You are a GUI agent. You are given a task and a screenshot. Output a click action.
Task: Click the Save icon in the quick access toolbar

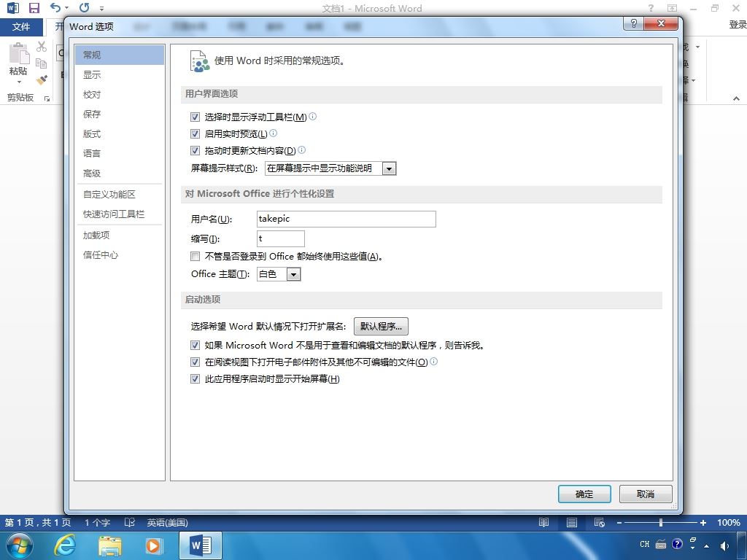click(34, 7)
